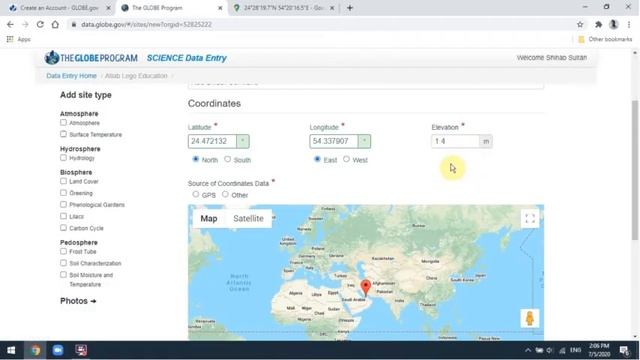Check the Soil Moisture and Temperature checkbox
The image size is (640, 360).
coord(63,275)
